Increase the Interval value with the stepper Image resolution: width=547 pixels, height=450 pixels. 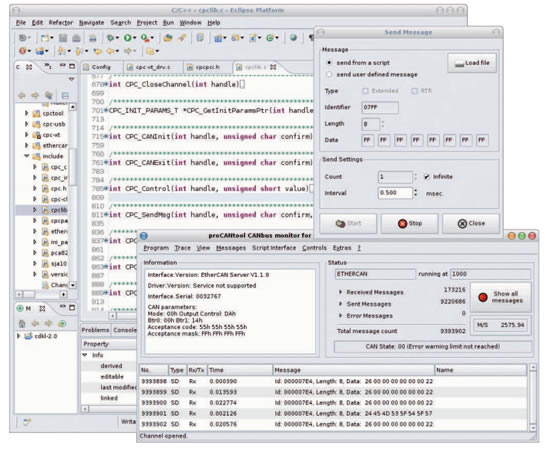tap(415, 190)
